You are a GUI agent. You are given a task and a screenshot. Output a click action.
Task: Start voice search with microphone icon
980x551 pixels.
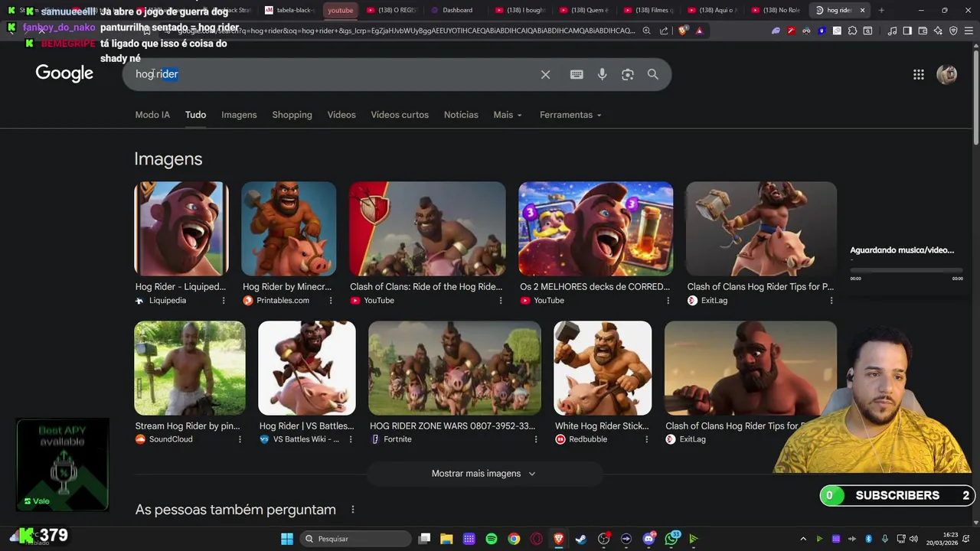(603, 74)
